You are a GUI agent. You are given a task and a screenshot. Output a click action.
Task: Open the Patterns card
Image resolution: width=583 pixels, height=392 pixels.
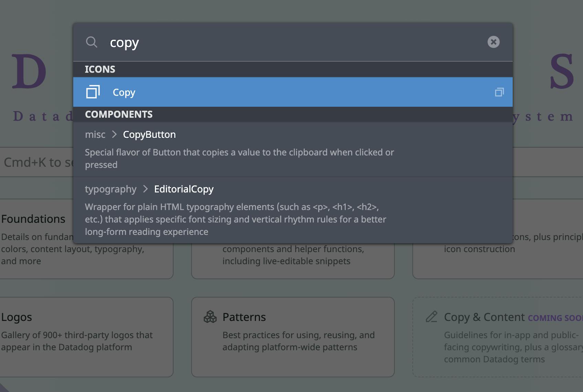coord(293,337)
